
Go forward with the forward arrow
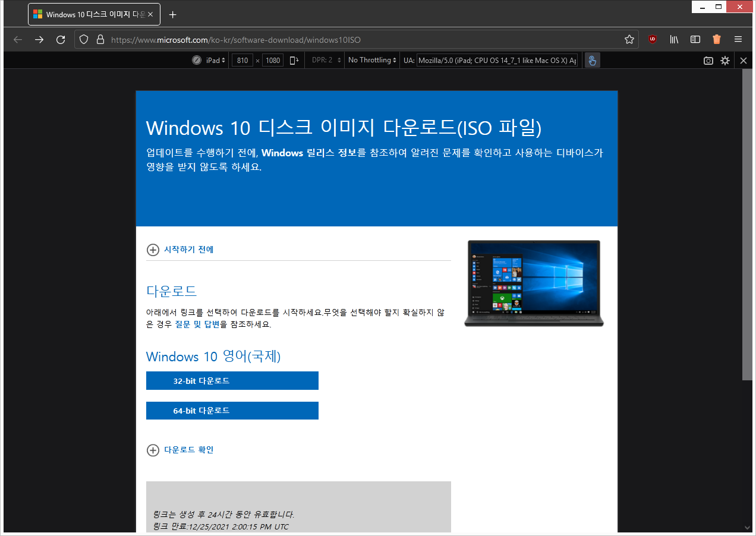tap(39, 40)
